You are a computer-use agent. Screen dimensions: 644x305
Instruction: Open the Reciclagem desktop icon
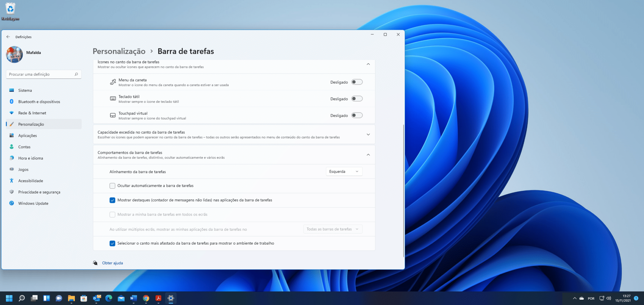(10, 11)
